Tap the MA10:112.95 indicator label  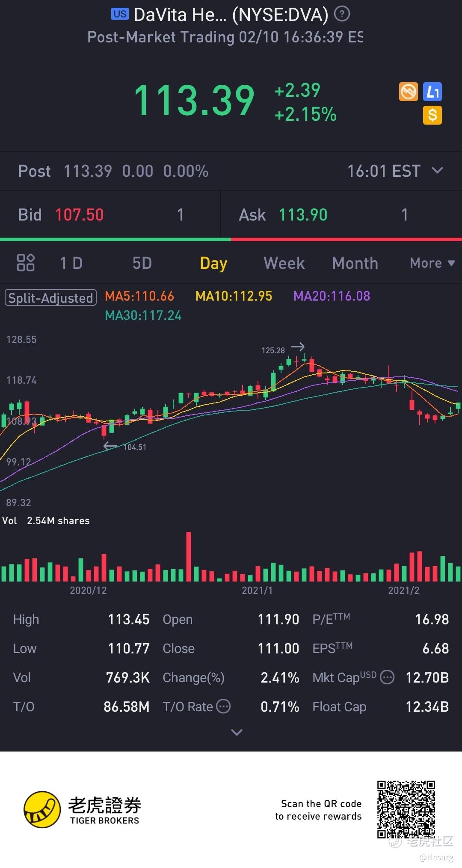tap(234, 296)
